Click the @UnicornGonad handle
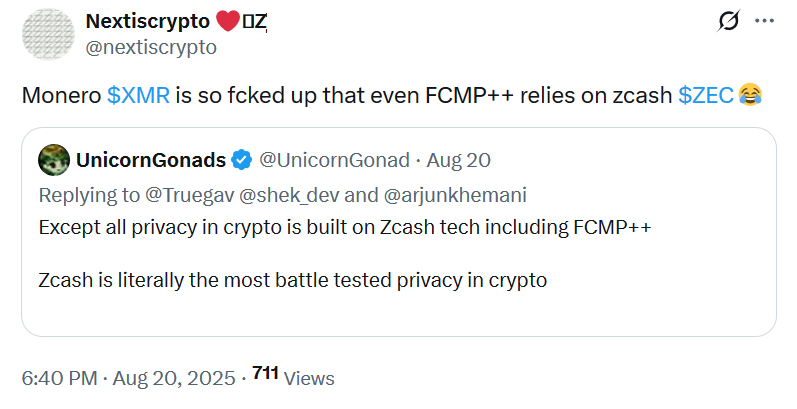The image size is (797, 409). click(335, 159)
